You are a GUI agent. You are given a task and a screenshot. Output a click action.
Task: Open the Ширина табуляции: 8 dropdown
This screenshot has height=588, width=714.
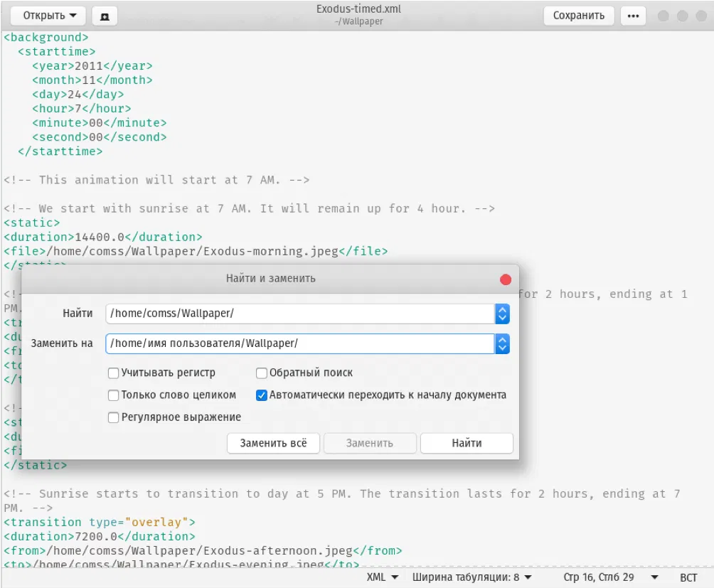point(471,577)
